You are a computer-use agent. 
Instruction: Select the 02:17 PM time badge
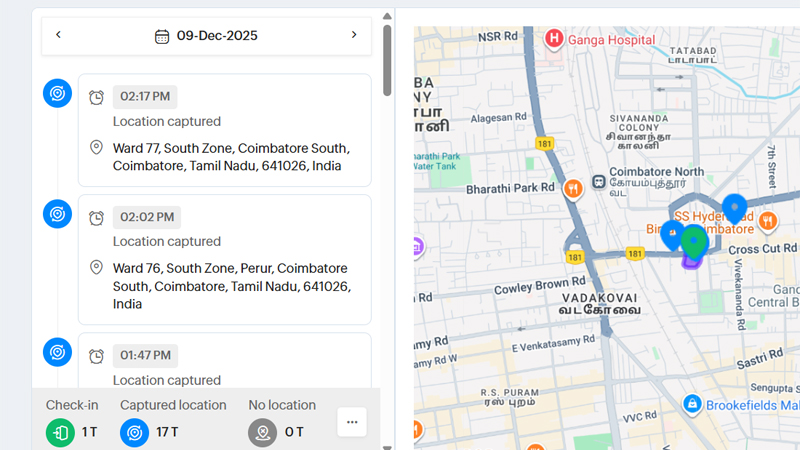[x=145, y=97]
